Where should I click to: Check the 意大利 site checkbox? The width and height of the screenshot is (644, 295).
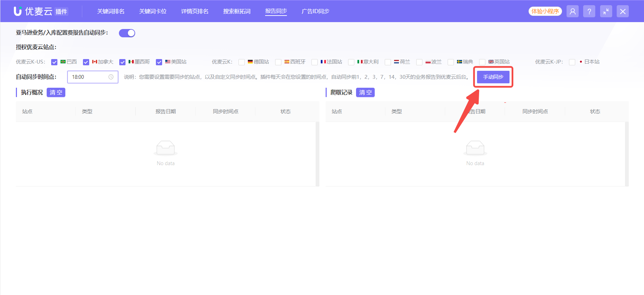351,62
